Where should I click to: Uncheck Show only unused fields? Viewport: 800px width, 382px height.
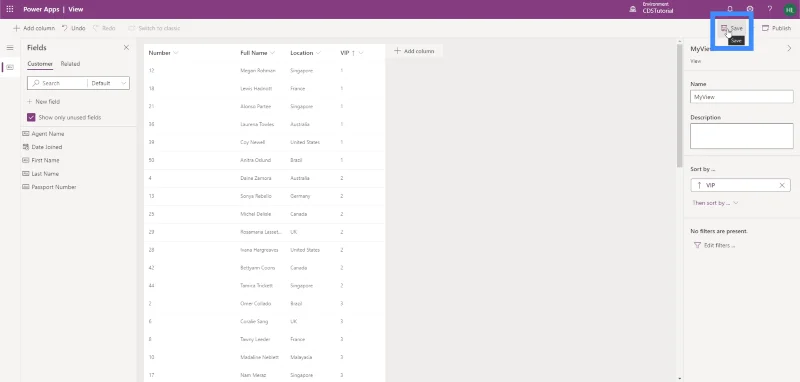[x=31, y=117]
